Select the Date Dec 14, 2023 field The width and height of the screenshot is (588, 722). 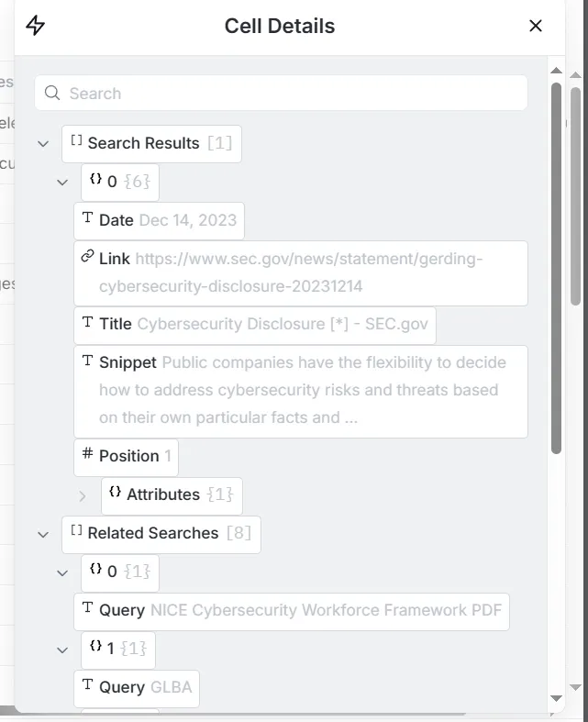(159, 220)
